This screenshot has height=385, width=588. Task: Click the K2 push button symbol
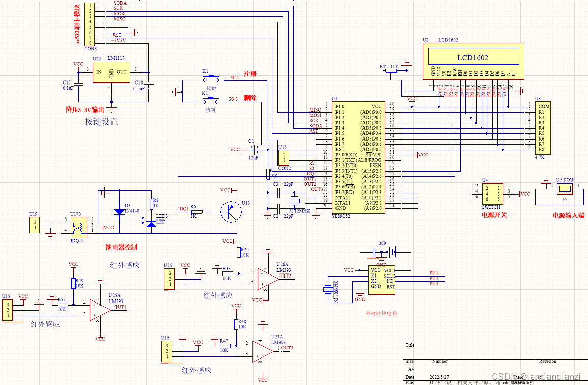click(x=211, y=100)
